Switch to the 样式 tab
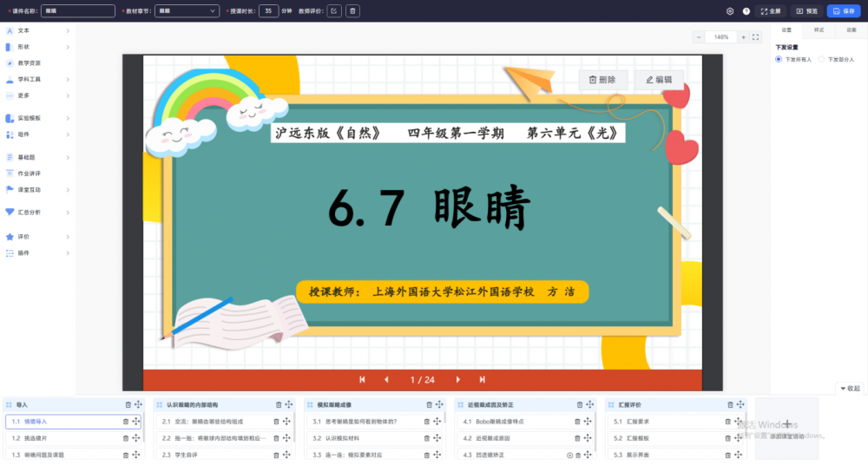The height and width of the screenshot is (465, 868). pos(819,30)
